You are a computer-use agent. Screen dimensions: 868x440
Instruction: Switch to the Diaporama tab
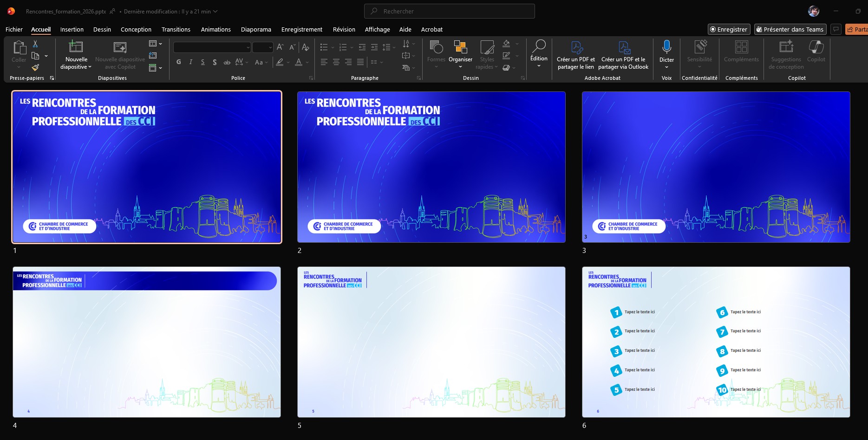pyautogui.click(x=256, y=29)
